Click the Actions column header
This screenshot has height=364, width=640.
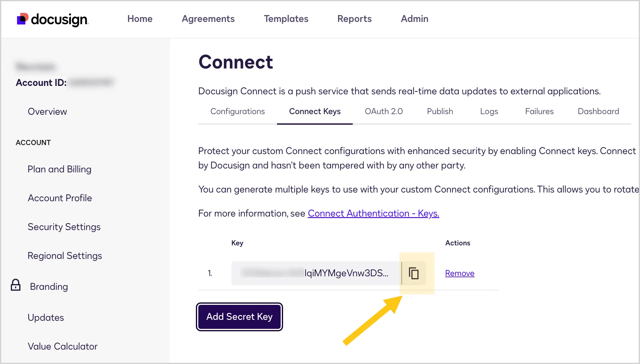point(458,243)
